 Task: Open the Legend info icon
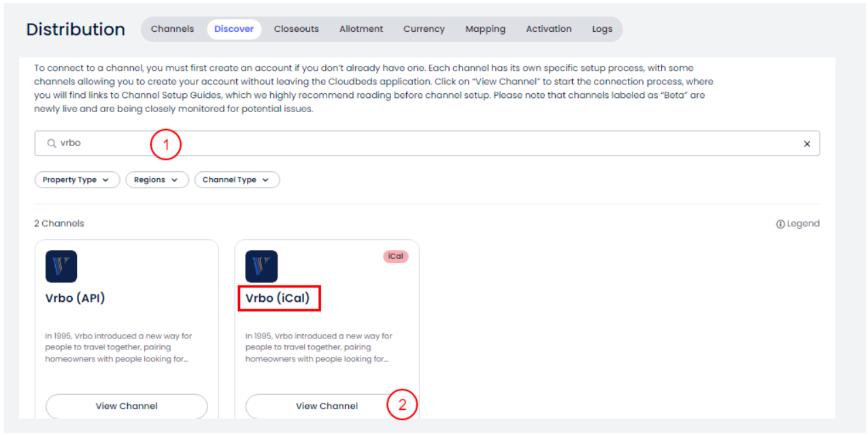pos(780,224)
